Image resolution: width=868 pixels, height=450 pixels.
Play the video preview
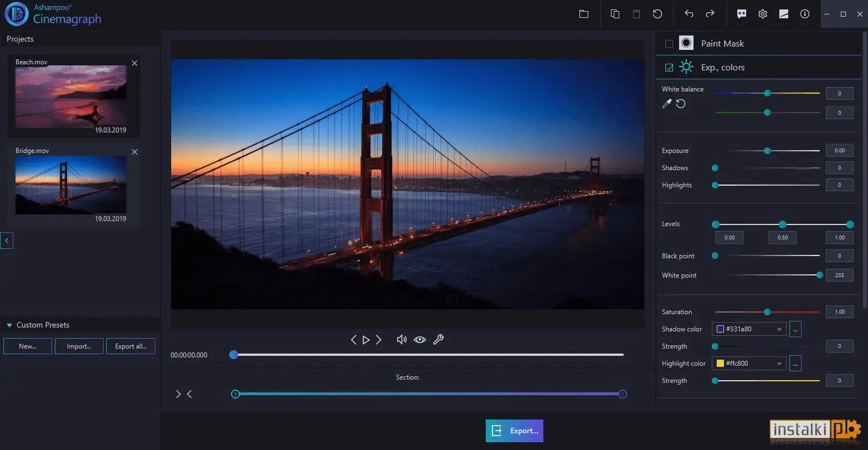tap(366, 340)
